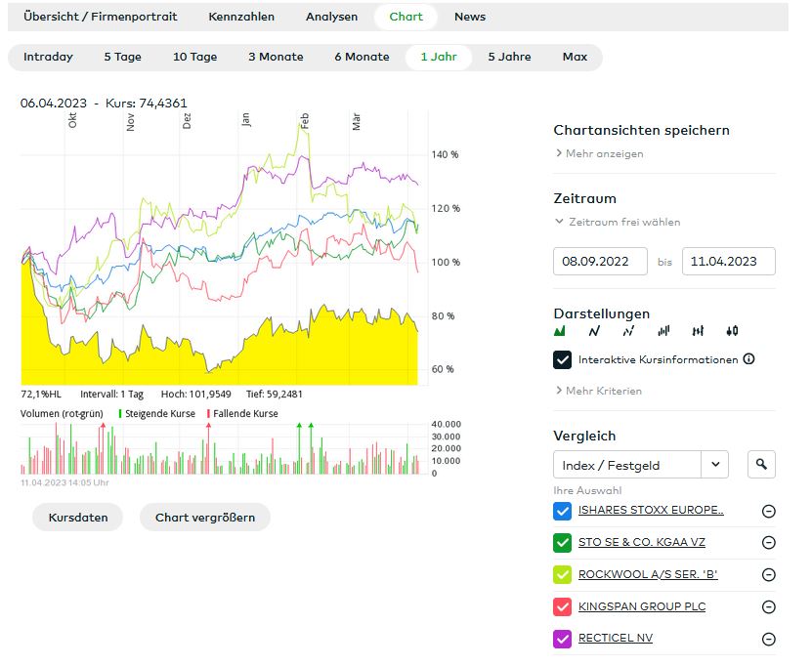Switch to the OHLC chart icon
This screenshot has height=666, width=812.
tap(698, 331)
